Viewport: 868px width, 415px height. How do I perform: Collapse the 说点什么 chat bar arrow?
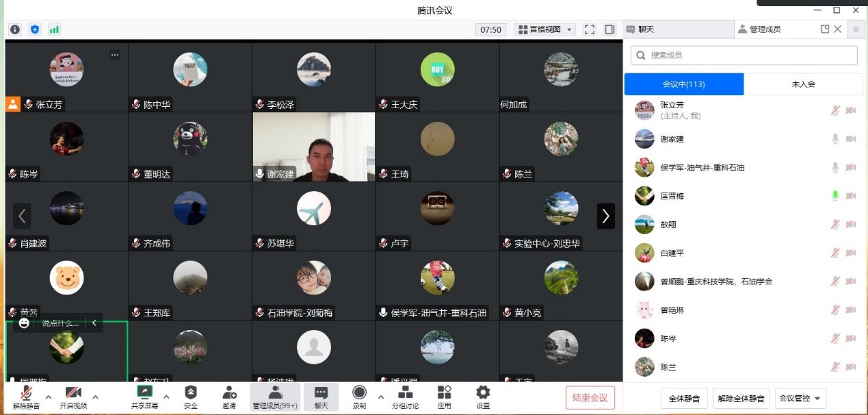[94, 323]
